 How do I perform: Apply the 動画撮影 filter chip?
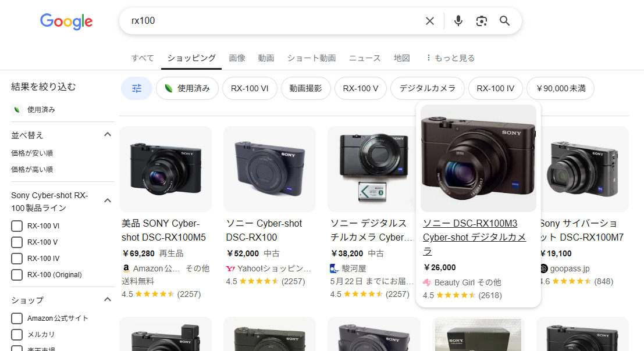[306, 88]
